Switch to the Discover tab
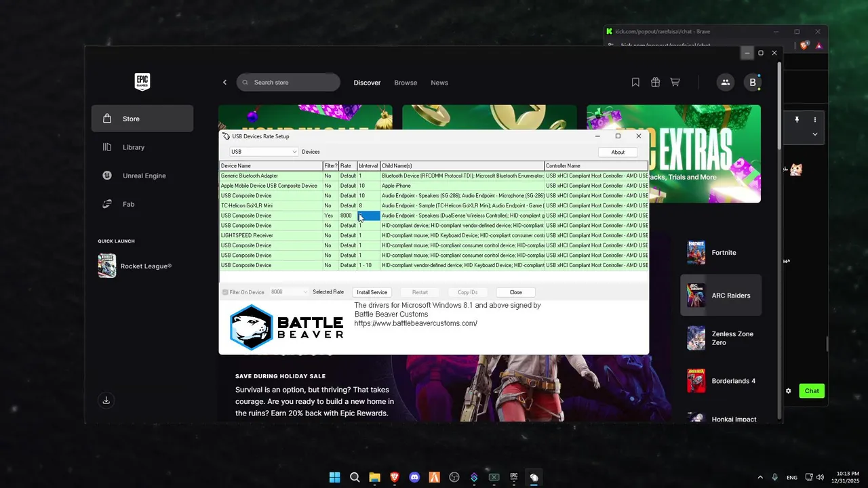Screen dimensions: 868x488 point(367,83)
